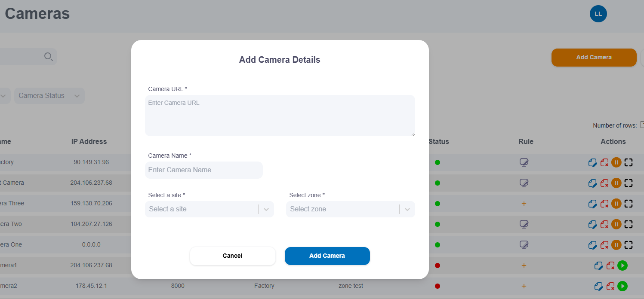The image size is (644, 299).
Task: Edit the Camera Two row (104.207.27.126)
Action: pyautogui.click(x=593, y=224)
